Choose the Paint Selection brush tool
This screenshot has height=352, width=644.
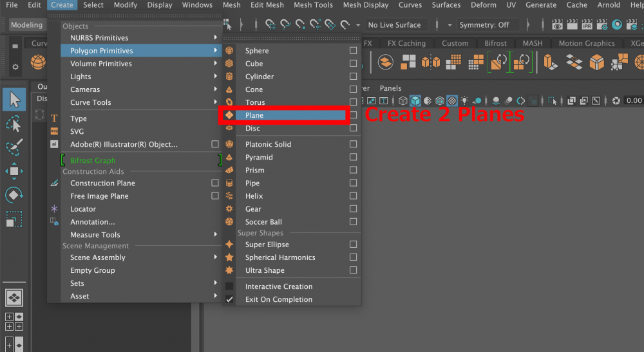14,147
